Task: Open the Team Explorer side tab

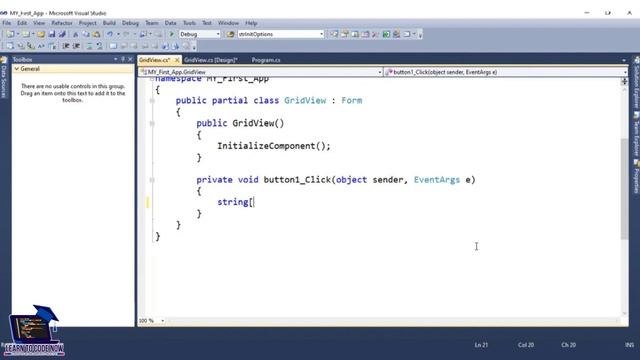Action: (636, 135)
